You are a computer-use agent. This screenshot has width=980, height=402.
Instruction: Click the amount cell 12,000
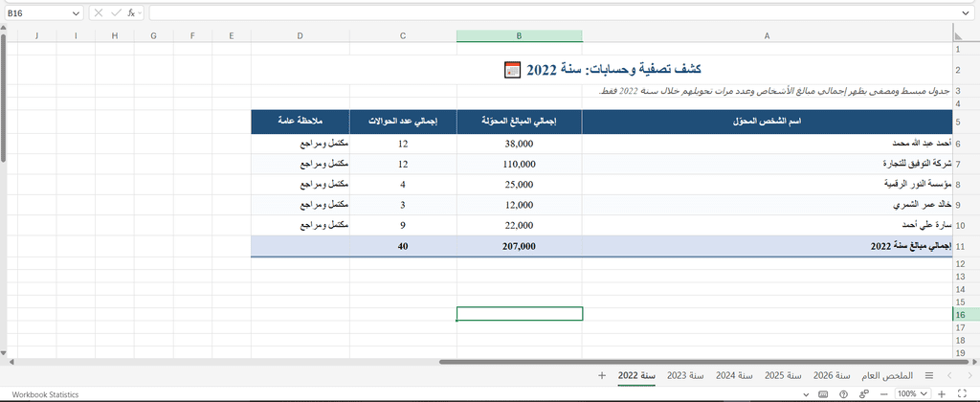[520, 205]
